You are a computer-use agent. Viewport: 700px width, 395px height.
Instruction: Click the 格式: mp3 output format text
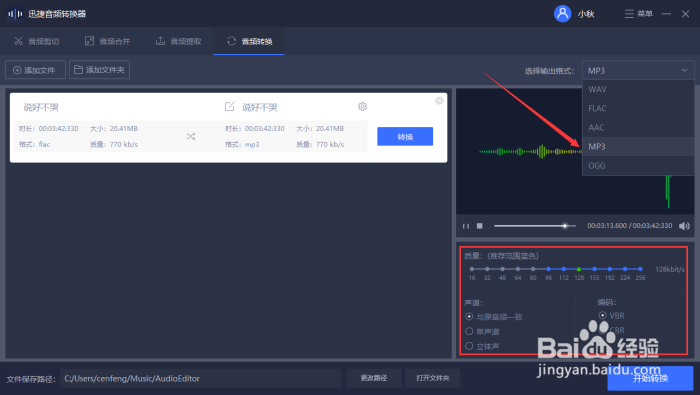point(242,144)
